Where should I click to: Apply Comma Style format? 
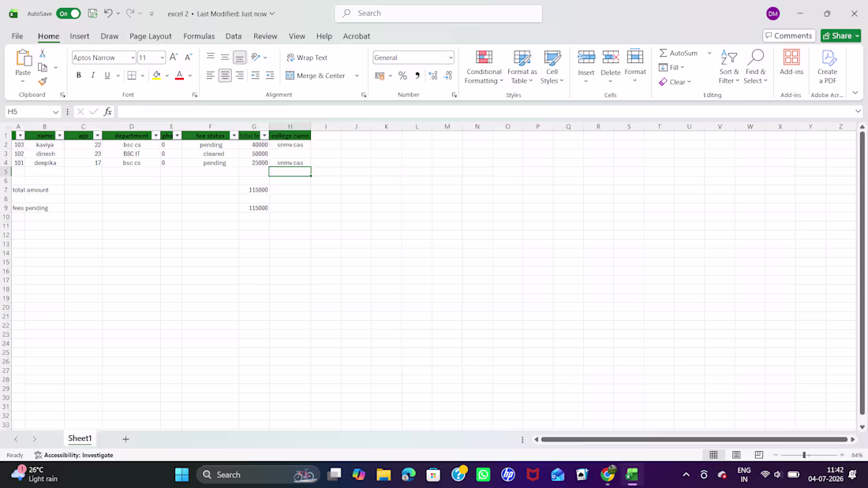coord(417,76)
